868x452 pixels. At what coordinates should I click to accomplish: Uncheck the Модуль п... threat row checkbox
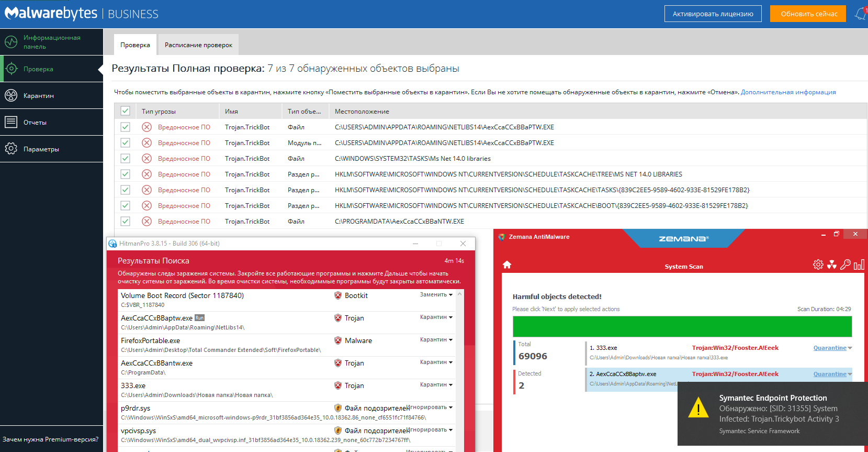[125, 142]
